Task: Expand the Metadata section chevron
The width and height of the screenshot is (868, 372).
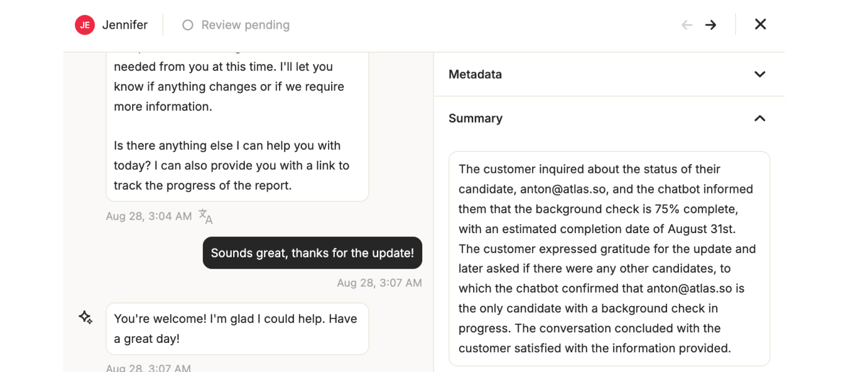Action: 759,74
